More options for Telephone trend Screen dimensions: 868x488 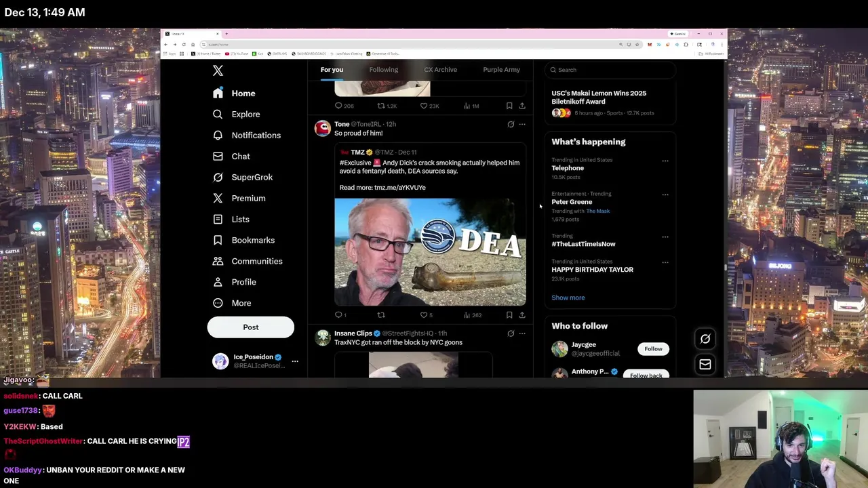665,161
